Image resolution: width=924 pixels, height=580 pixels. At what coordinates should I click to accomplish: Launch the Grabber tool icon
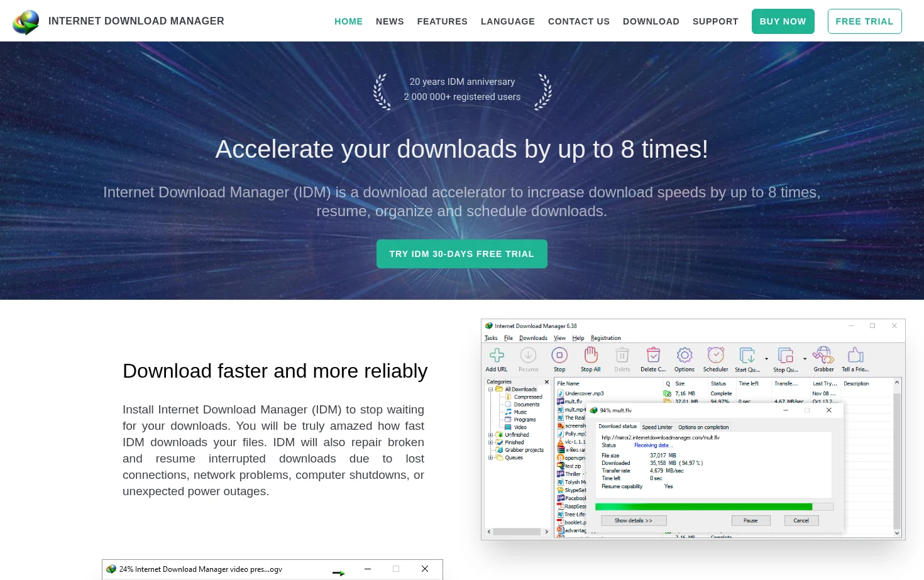pyautogui.click(x=823, y=355)
